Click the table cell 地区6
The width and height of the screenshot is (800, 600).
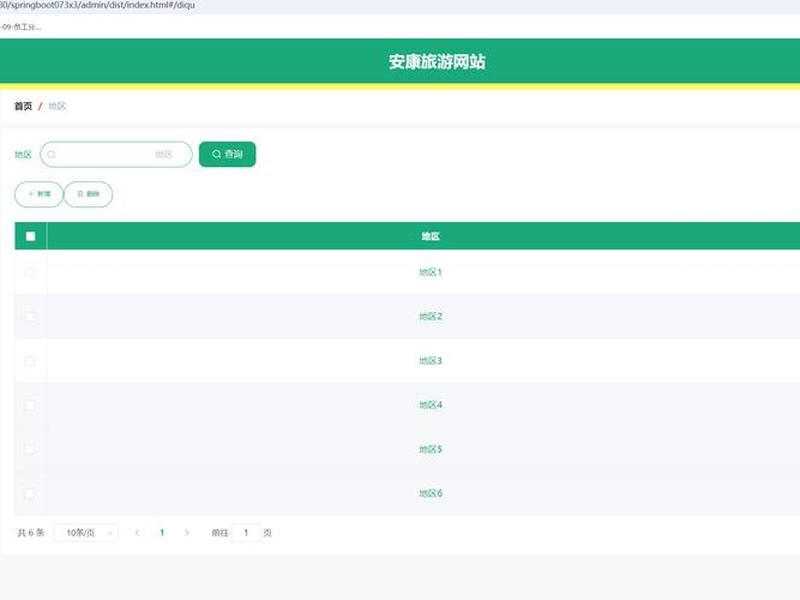pyautogui.click(x=431, y=493)
